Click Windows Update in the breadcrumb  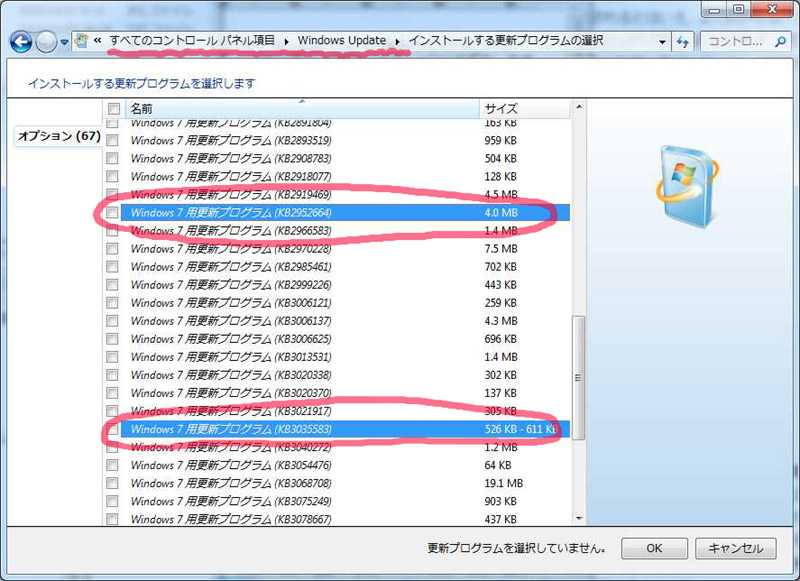342,42
